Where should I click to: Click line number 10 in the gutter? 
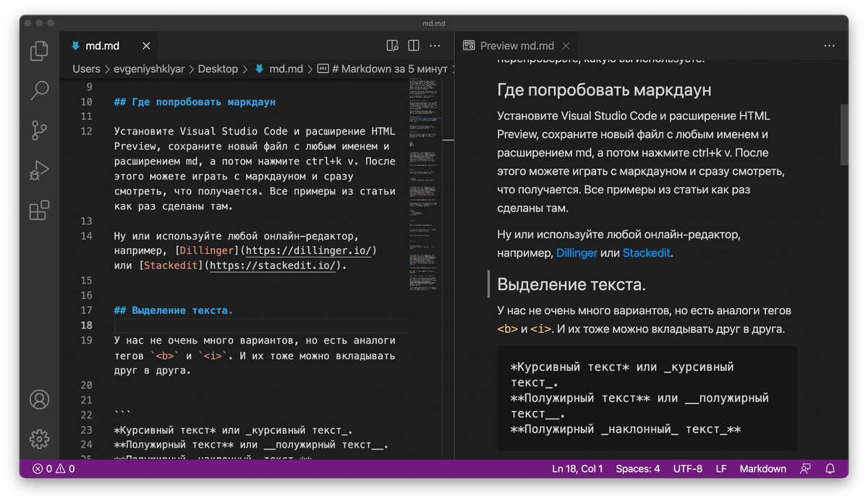pyautogui.click(x=86, y=102)
